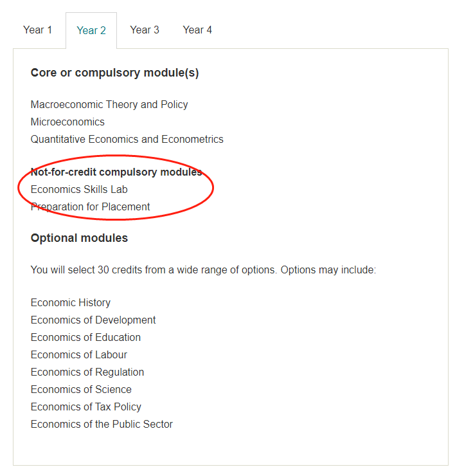The image size is (455, 476).
Task: Select Economics of Labour module
Action: [79, 354]
